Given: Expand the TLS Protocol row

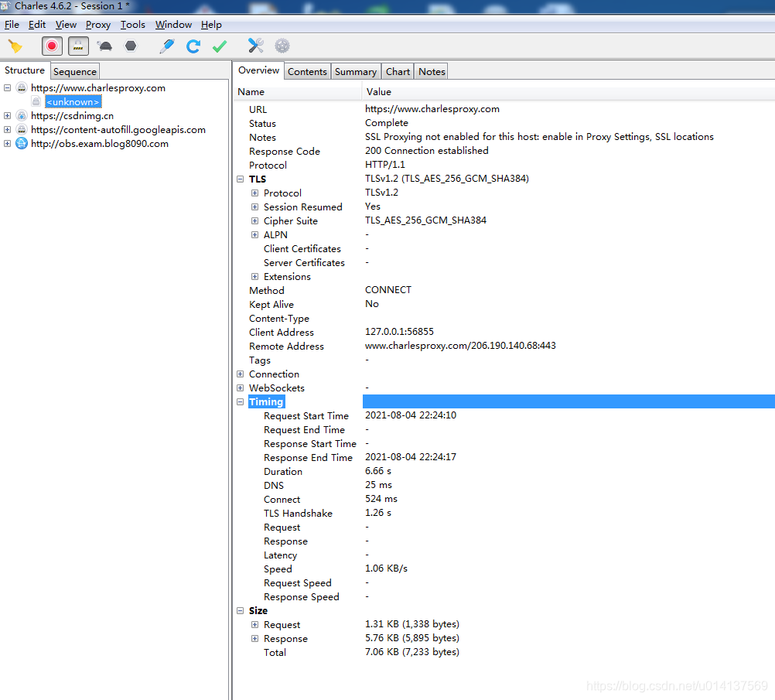Looking at the screenshot, I should pyautogui.click(x=254, y=193).
